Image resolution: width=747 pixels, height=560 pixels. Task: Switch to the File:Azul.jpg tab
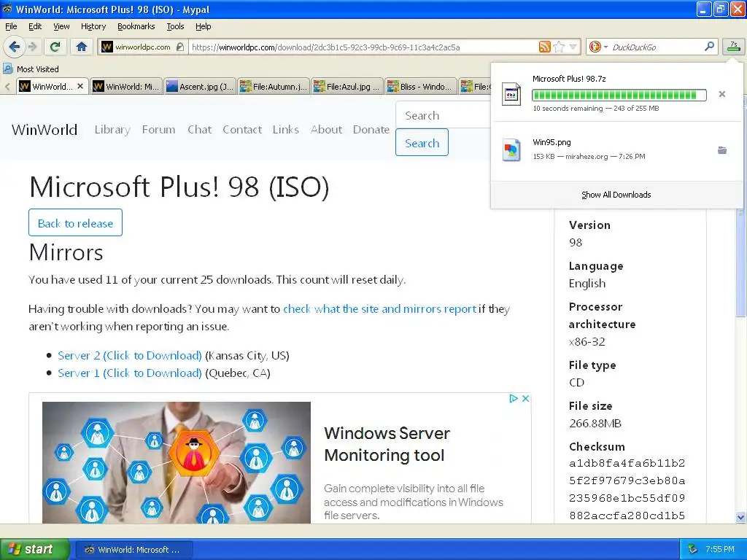coord(347,87)
